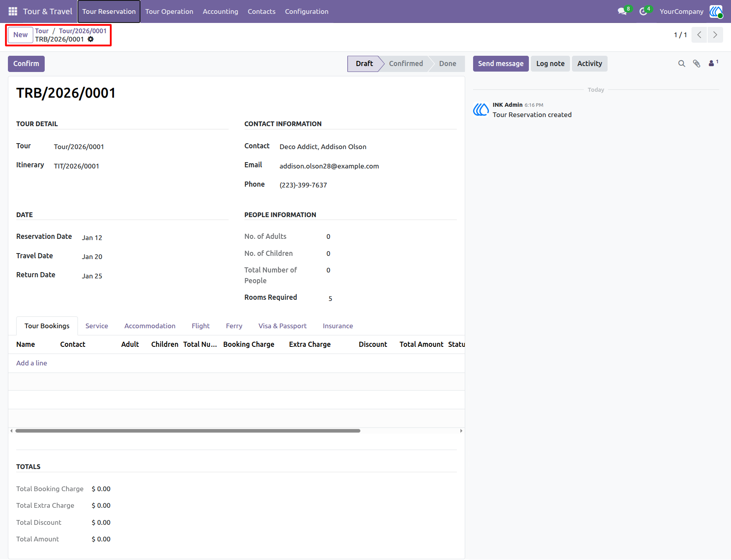
Task: Click the horizontal scrollbar of bookings table
Action: (x=188, y=431)
